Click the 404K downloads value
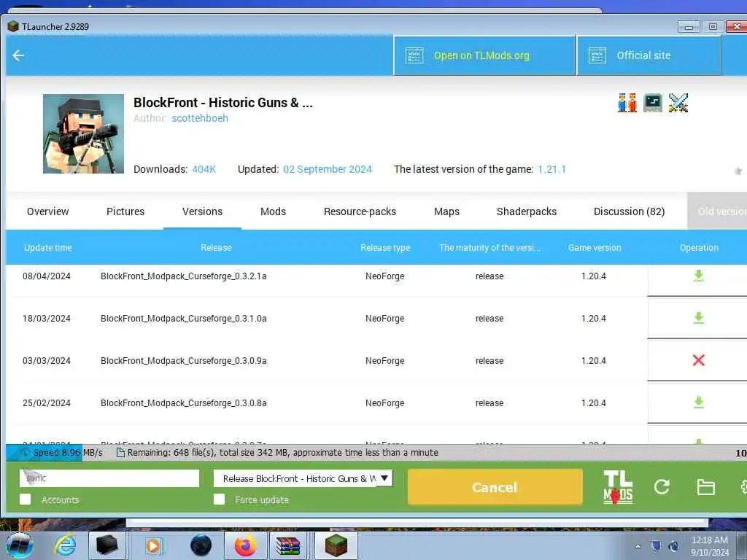Image resolution: width=747 pixels, height=560 pixels. (204, 169)
